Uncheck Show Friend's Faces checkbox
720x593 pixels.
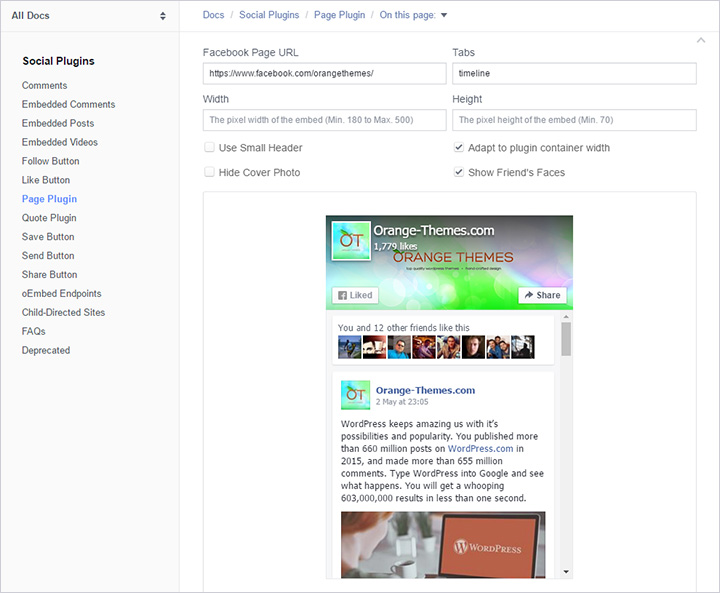tap(459, 172)
